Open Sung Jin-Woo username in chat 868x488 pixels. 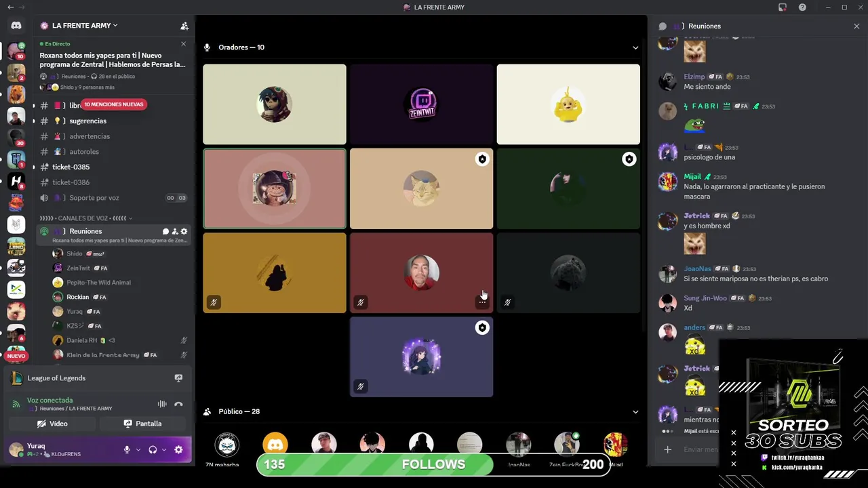point(705,298)
